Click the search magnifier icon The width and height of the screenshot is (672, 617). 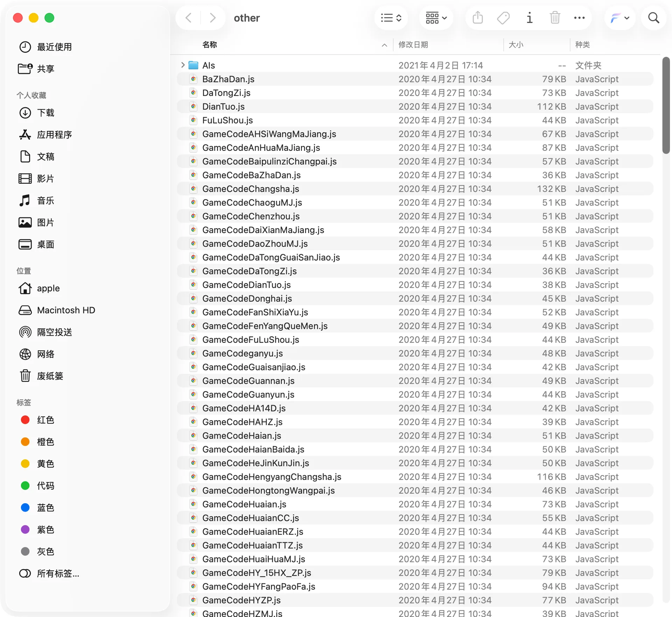653,18
